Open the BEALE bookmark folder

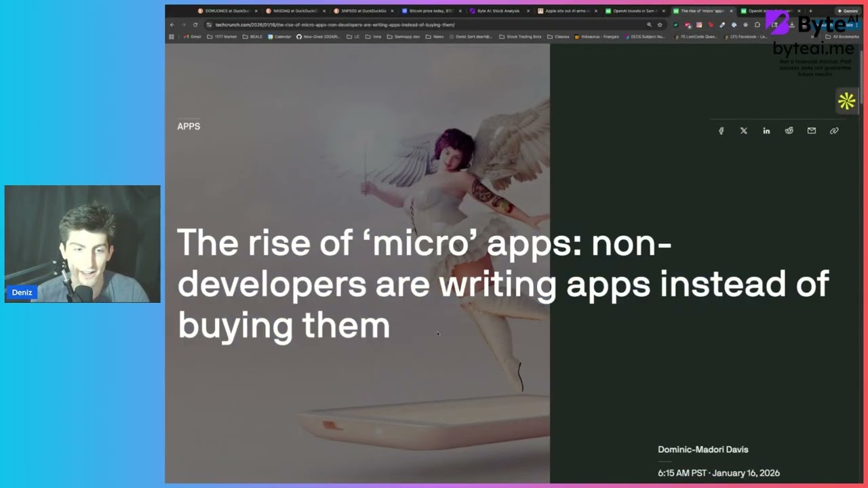click(252, 37)
